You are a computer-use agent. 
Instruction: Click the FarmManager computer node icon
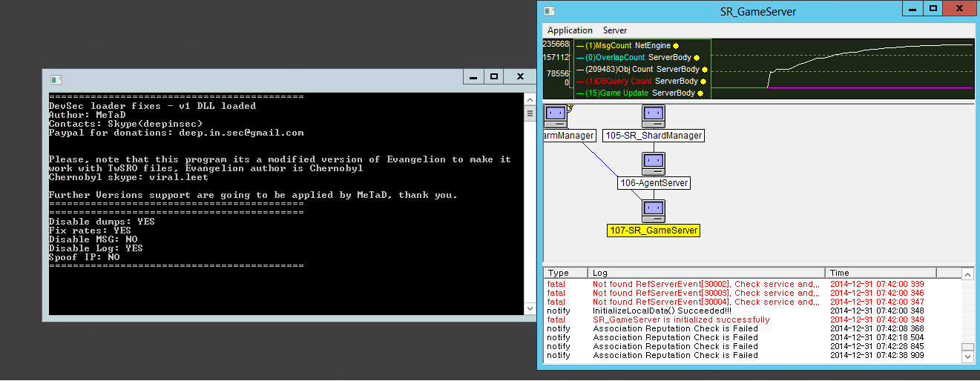[556, 116]
